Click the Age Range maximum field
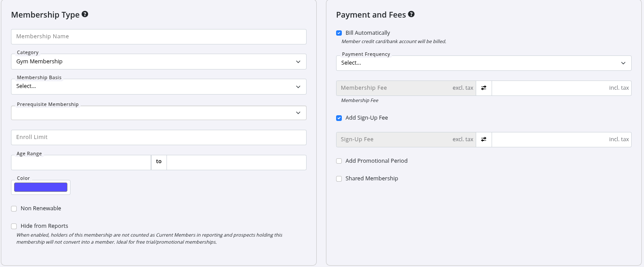The height and width of the screenshot is (267, 644). [x=236, y=162]
